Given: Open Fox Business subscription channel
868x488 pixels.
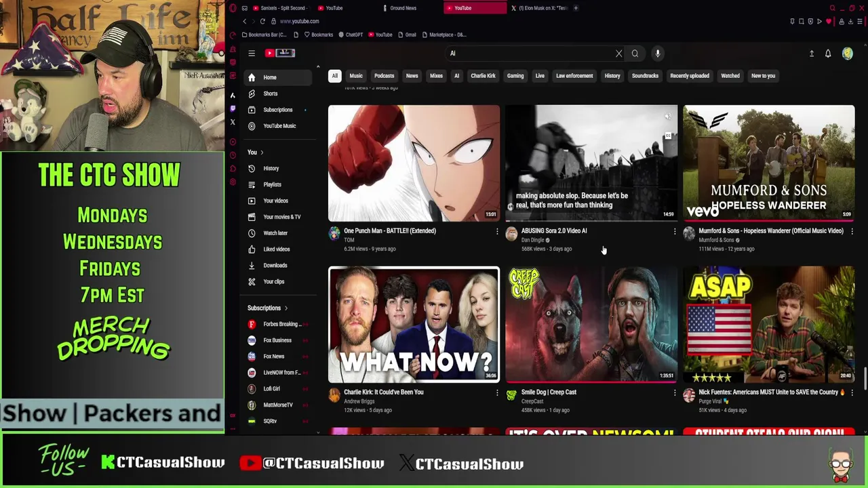Looking at the screenshot, I should click(277, 340).
